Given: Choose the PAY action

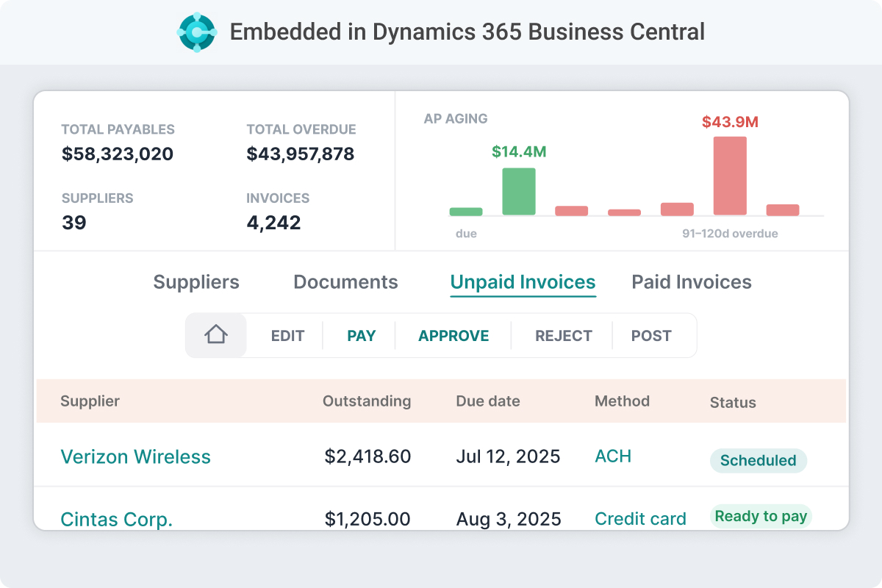Looking at the screenshot, I should [x=362, y=336].
